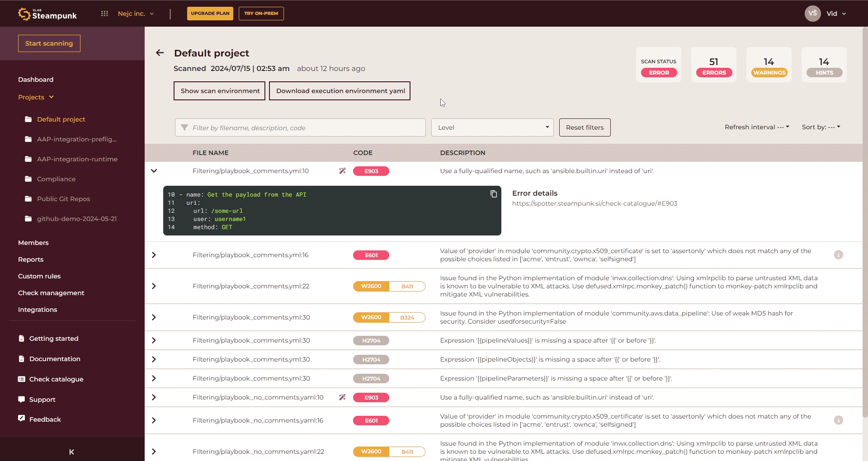The image size is (868, 461).
Task: Click the Reset filters button
Action: click(x=585, y=127)
